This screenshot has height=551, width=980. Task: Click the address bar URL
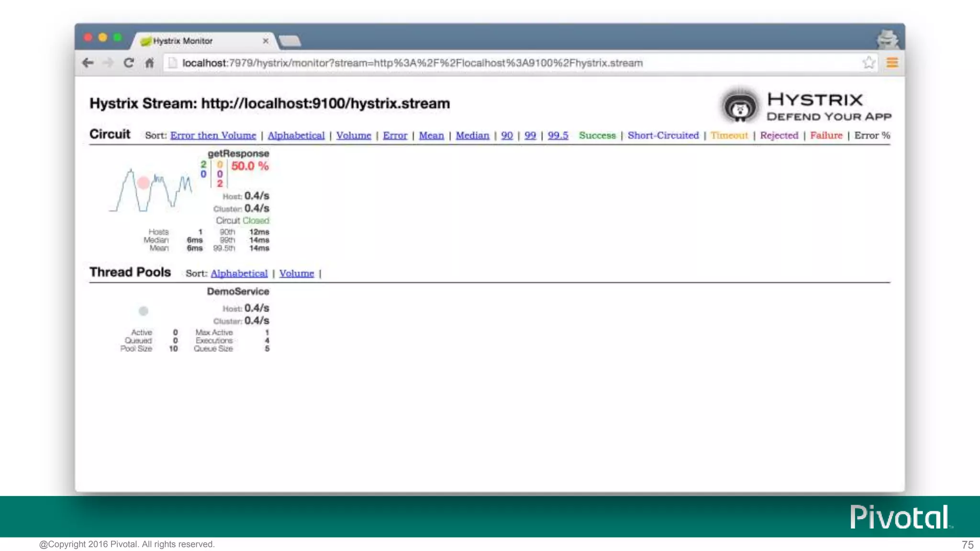[412, 63]
